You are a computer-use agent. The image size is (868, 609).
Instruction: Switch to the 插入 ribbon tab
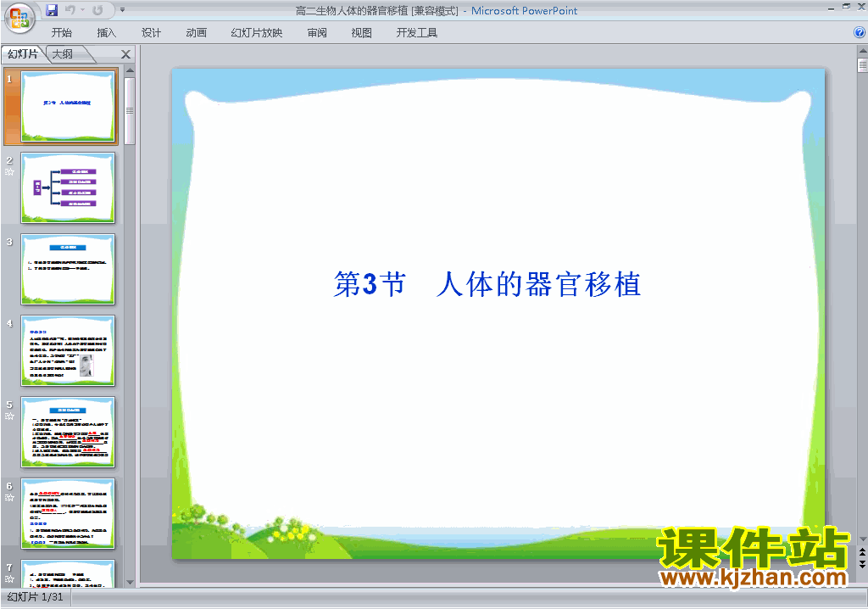coord(106,33)
